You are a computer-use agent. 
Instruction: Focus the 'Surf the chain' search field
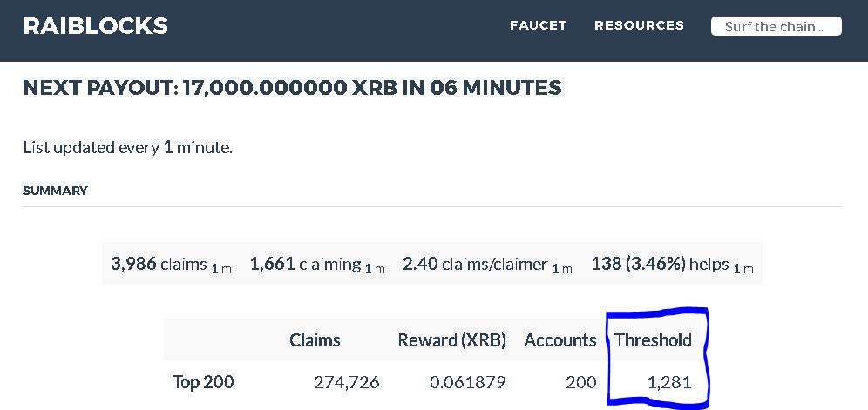[776, 26]
